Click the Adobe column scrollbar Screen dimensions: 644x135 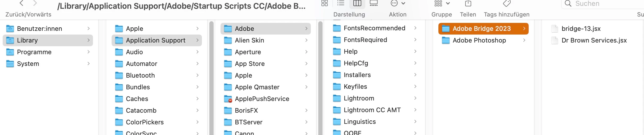(x=320, y=78)
